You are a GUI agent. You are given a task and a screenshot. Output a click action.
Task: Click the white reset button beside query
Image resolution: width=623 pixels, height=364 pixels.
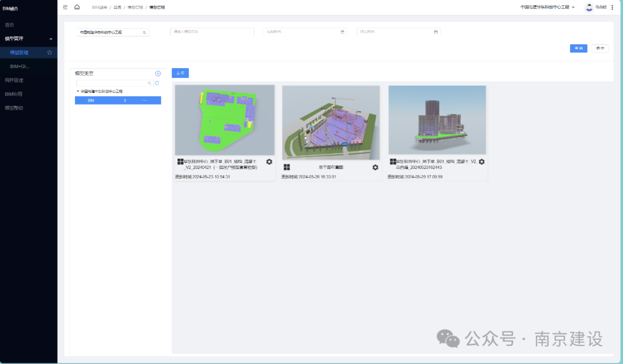pyautogui.click(x=600, y=48)
